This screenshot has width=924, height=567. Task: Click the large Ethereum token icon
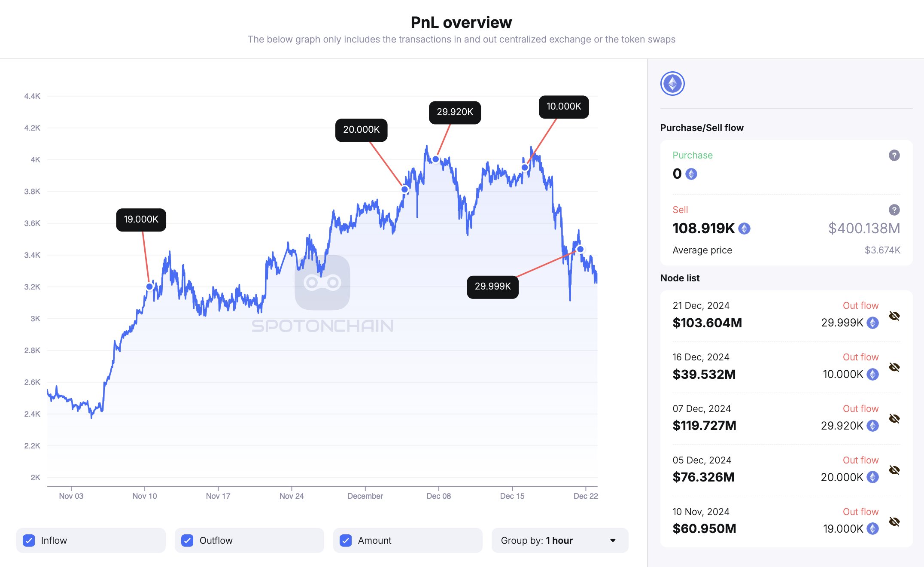pos(672,84)
